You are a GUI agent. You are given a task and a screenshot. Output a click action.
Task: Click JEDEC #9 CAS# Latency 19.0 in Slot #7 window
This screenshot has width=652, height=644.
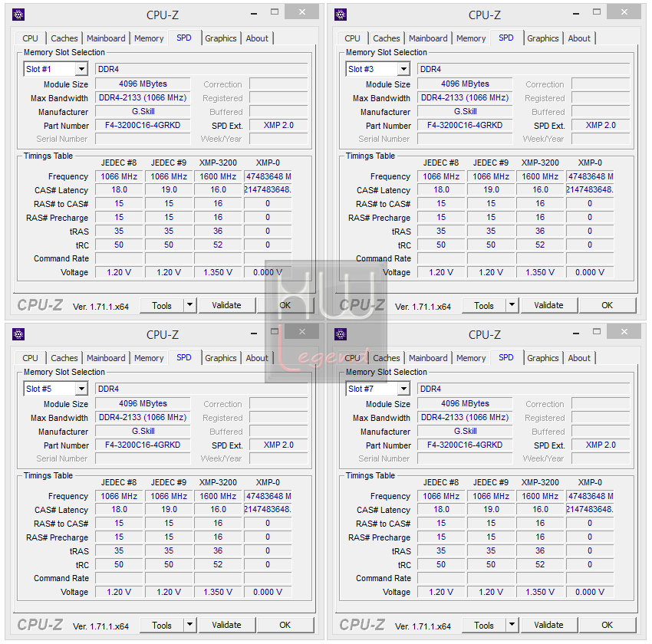click(x=491, y=509)
